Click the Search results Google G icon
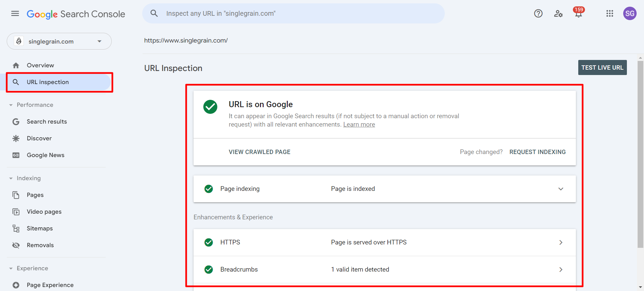The height and width of the screenshot is (291, 644). 16,122
